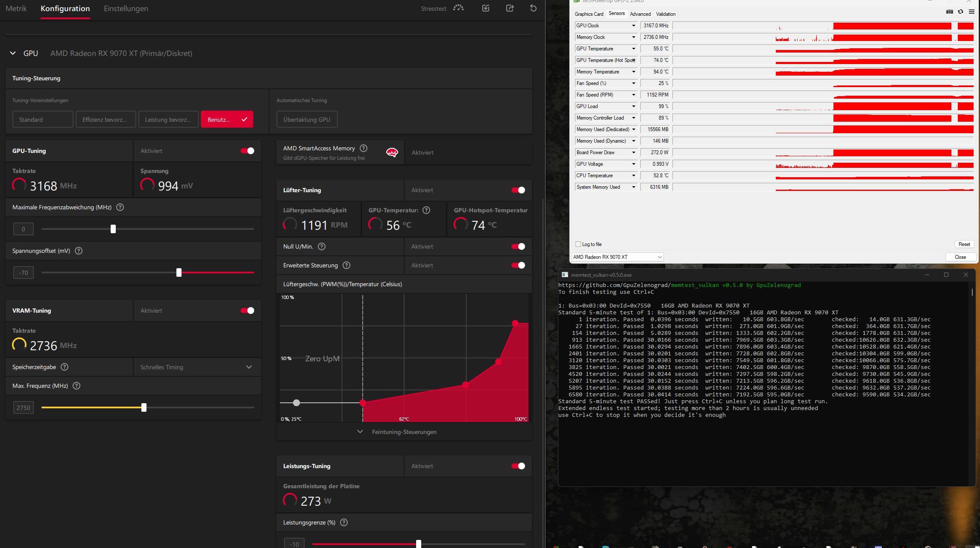980x548 pixels.
Task: Open Graphics Card tab in GPU-Z
Action: coord(589,14)
